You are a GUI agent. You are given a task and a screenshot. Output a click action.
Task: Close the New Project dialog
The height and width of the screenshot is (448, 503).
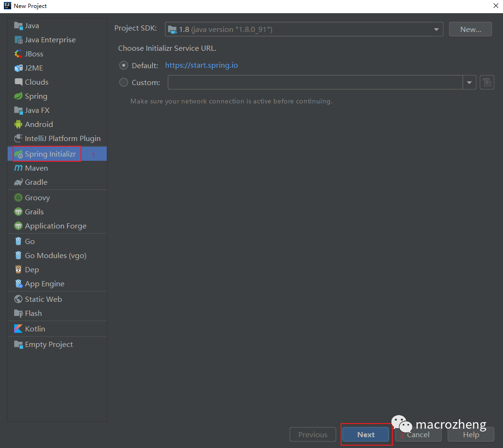(495, 6)
